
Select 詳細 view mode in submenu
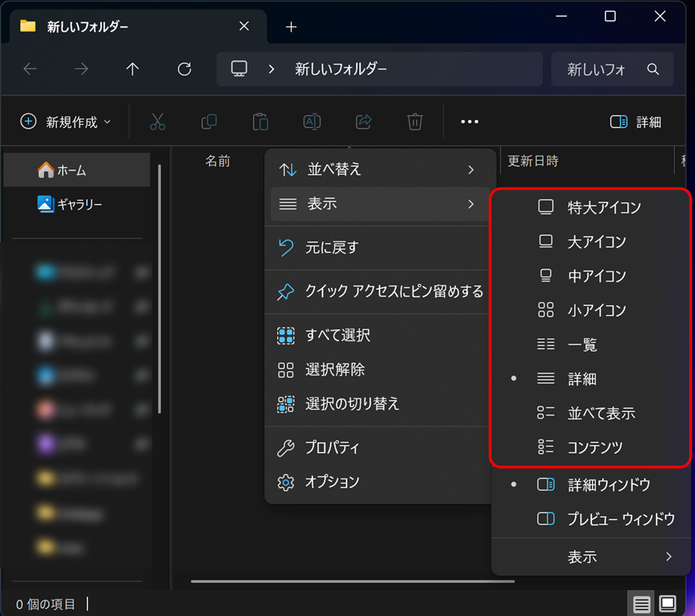[x=582, y=379]
